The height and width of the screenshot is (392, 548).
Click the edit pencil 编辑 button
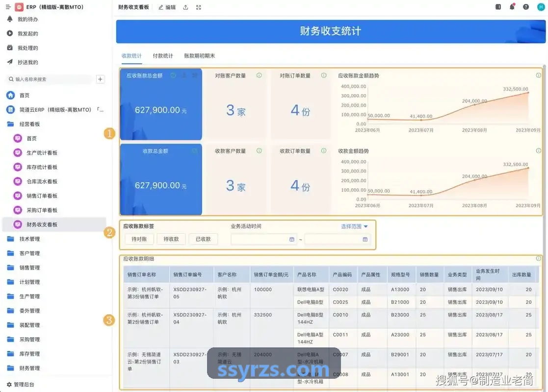(x=167, y=7)
